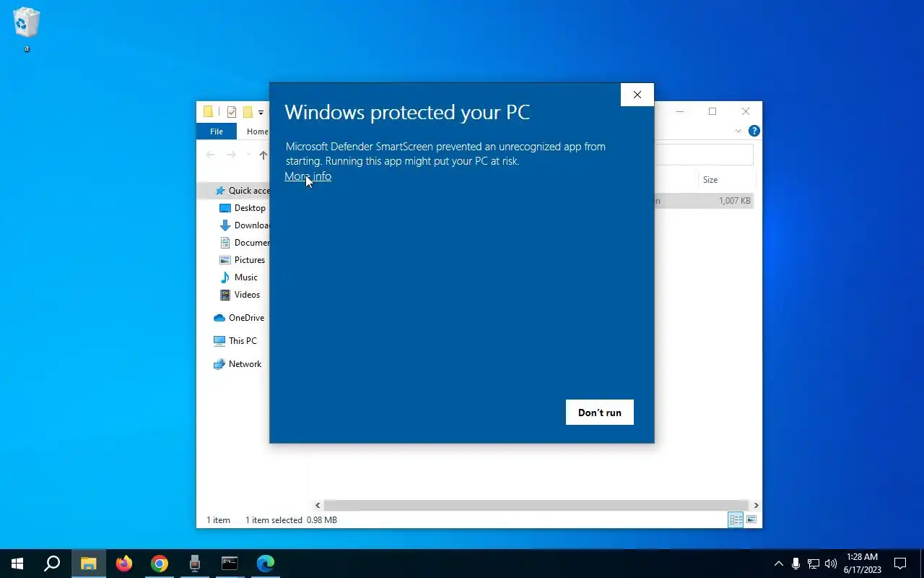Click the Videos film icon in sidebar
Image resolution: width=924 pixels, height=578 pixels.
click(225, 295)
